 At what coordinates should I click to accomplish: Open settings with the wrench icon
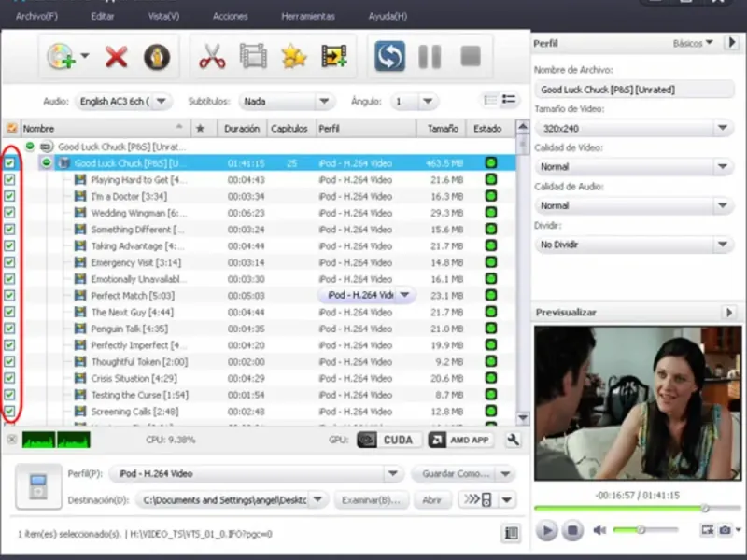513,440
